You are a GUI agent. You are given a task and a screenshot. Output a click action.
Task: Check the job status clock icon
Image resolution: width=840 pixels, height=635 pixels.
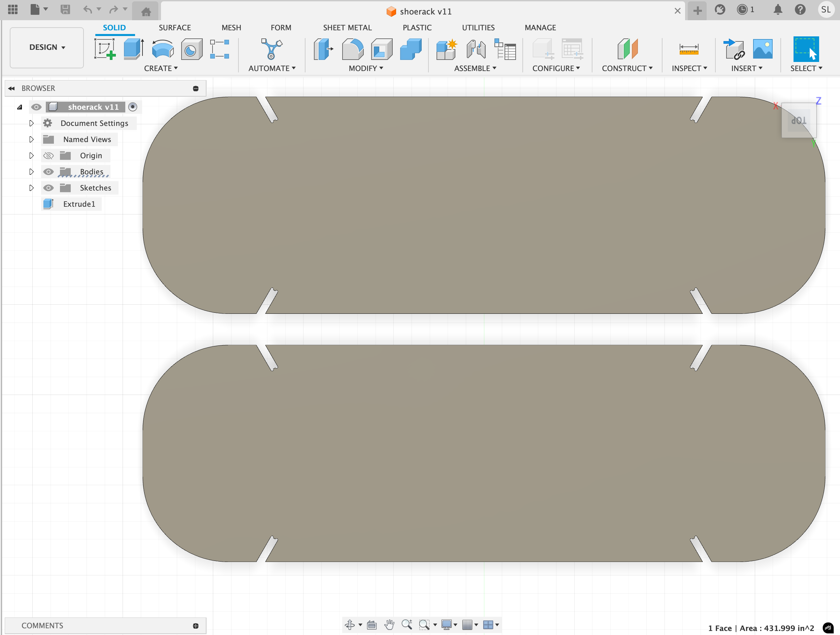pyautogui.click(x=742, y=9)
